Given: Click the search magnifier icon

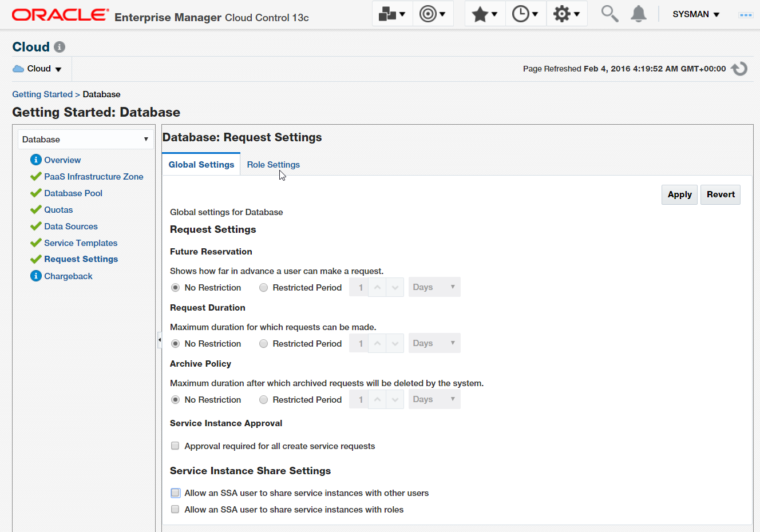Looking at the screenshot, I should 609,14.
